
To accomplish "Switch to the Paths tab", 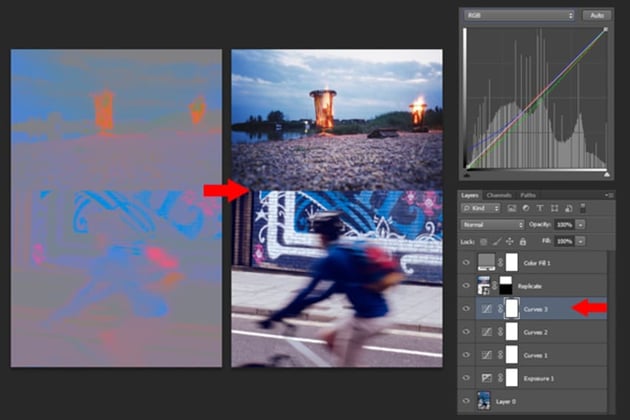I will click(528, 195).
